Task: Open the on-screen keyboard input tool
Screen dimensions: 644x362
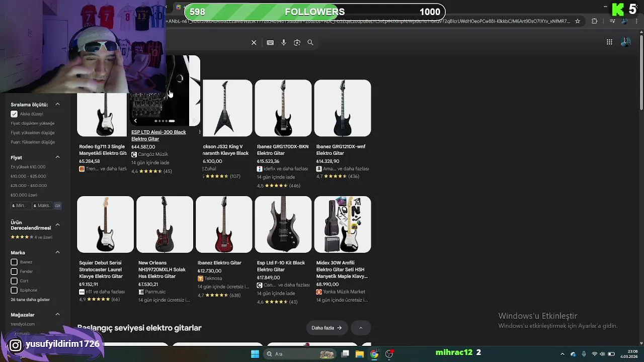Action: [x=270, y=43]
